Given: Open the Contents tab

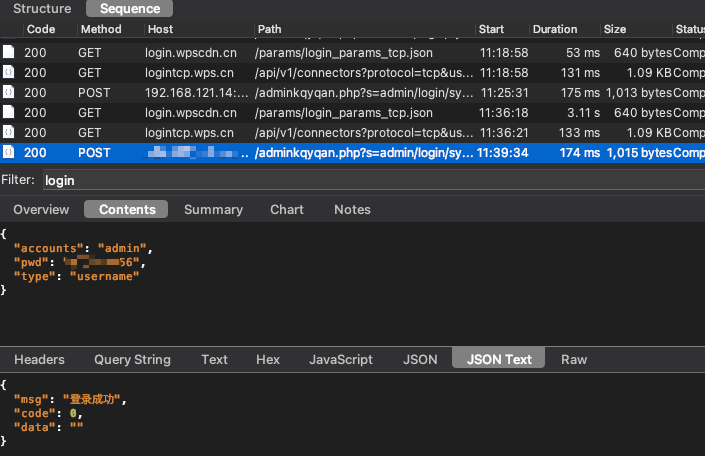Looking at the screenshot, I should click(126, 210).
